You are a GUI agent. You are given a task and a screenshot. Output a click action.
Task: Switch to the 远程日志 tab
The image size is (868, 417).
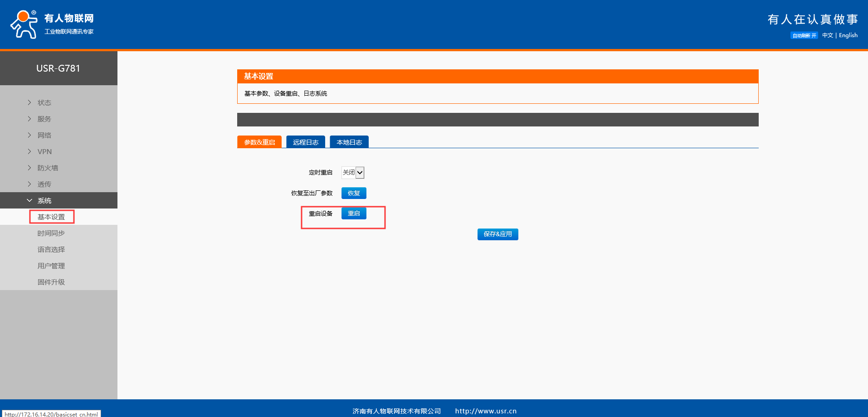[x=306, y=142]
